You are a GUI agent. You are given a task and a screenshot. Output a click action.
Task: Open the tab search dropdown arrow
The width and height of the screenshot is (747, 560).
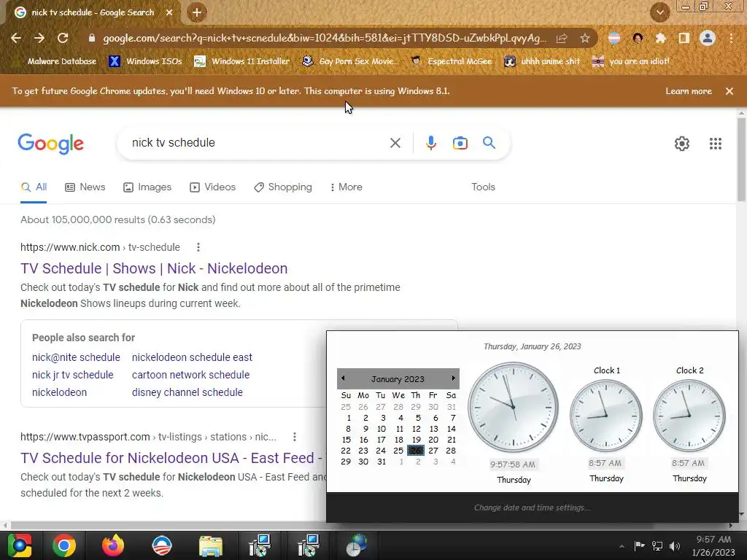tap(659, 12)
